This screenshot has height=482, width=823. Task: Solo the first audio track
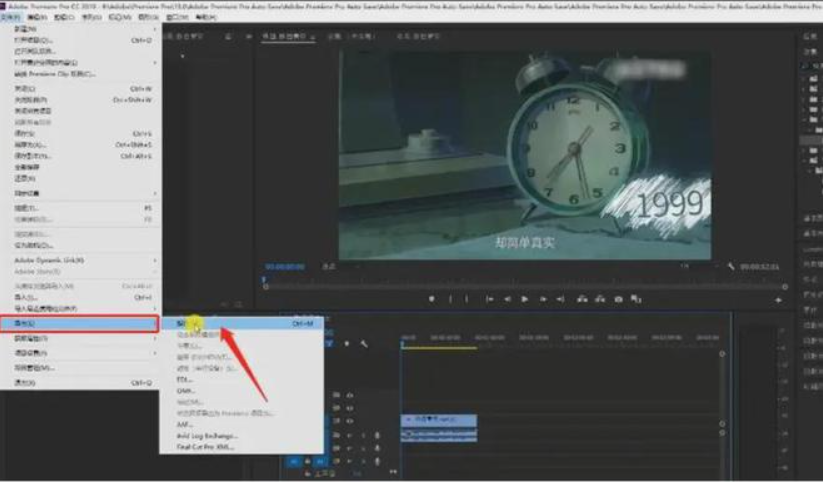(x=363, y=435)
